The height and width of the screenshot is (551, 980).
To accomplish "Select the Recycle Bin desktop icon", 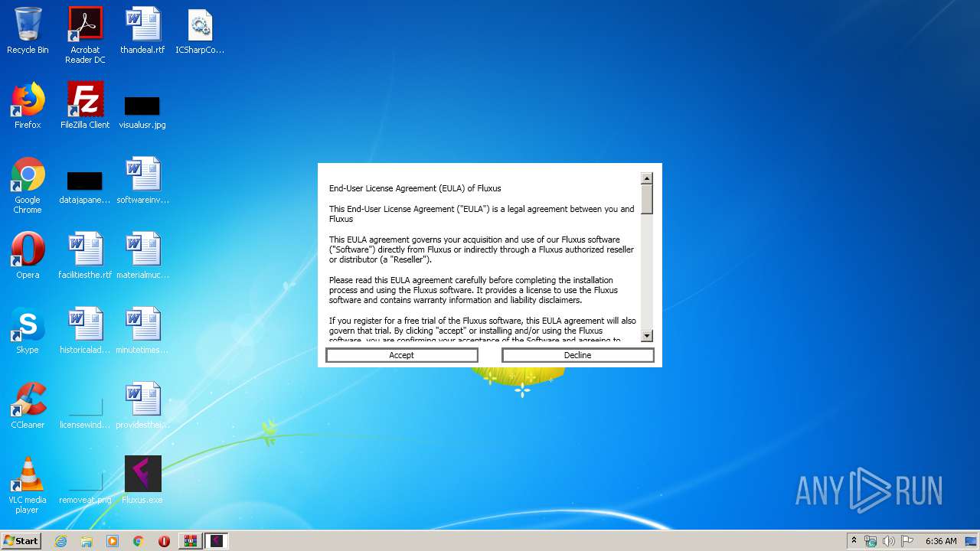I will tap(28, 31).
